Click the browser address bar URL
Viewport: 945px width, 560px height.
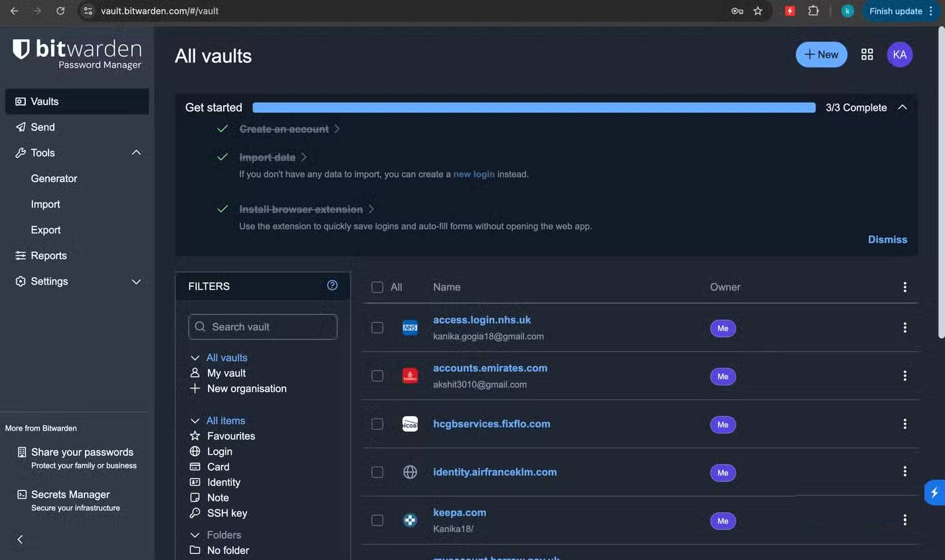(159, 11)
